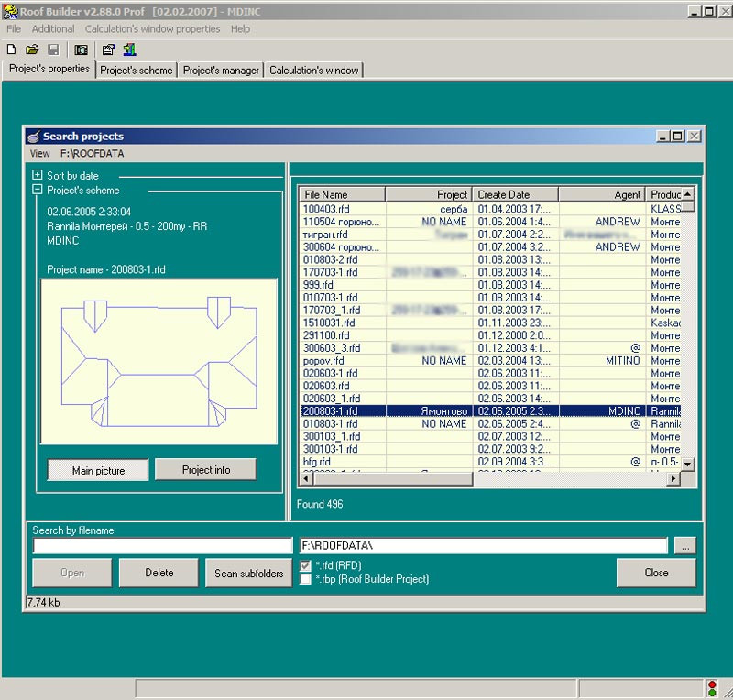Screen dimensions: 733x700
Task: Uncheck the *.rfd (RFD) checkbox
Action: tap(306, 566)
